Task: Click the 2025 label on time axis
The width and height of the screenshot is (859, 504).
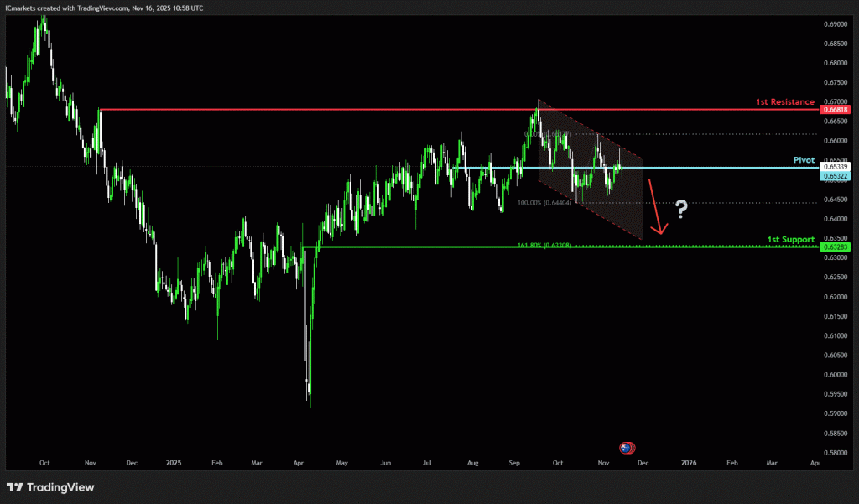Action: pos(174,462)
